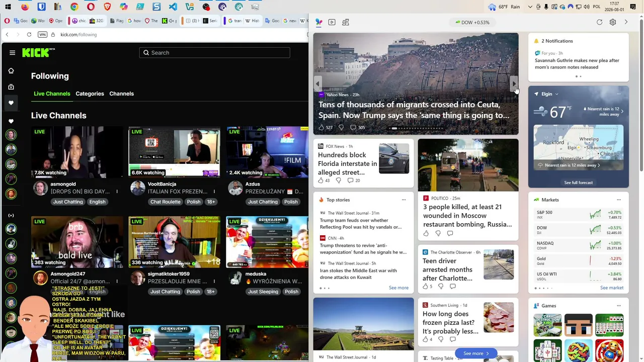The height and width of the screenshot is (362, 644).
Task: Click See more under Top stories
Action: 398,288
